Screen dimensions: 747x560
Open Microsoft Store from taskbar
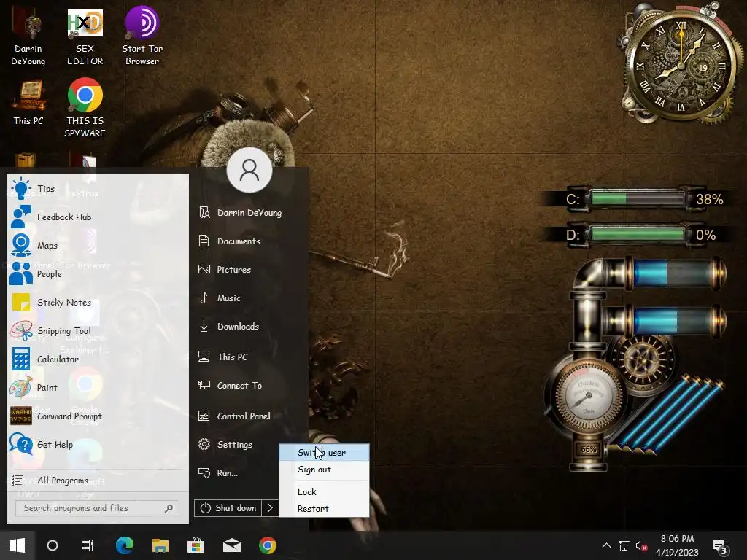coord(196,545)
